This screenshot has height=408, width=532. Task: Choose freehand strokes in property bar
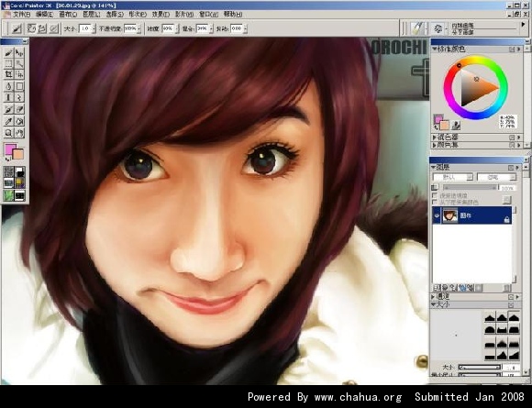31,28
